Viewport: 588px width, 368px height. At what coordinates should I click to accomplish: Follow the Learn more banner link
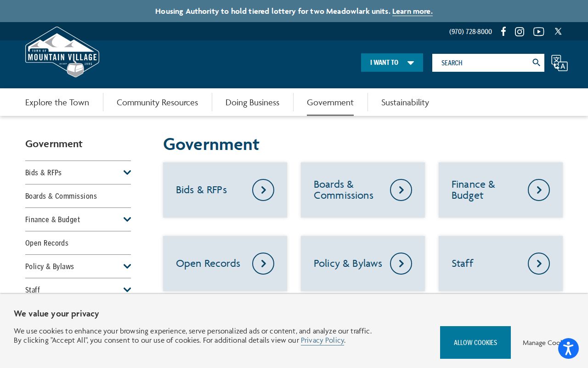[x=413, y=11]
